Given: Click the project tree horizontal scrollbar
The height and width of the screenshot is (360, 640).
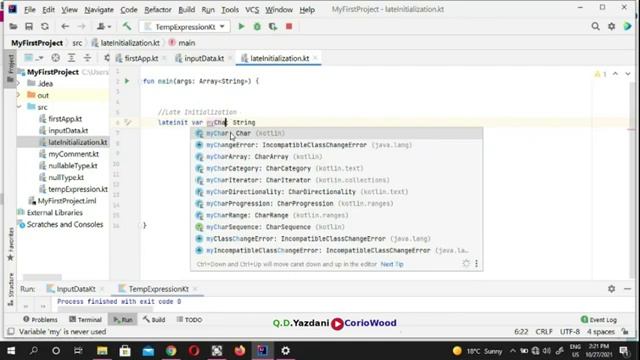Looking at the screenshot, I should tap(42, 277).
